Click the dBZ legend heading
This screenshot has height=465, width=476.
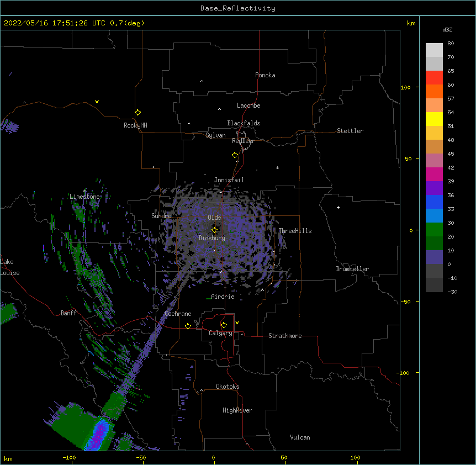tap(447, 29)
